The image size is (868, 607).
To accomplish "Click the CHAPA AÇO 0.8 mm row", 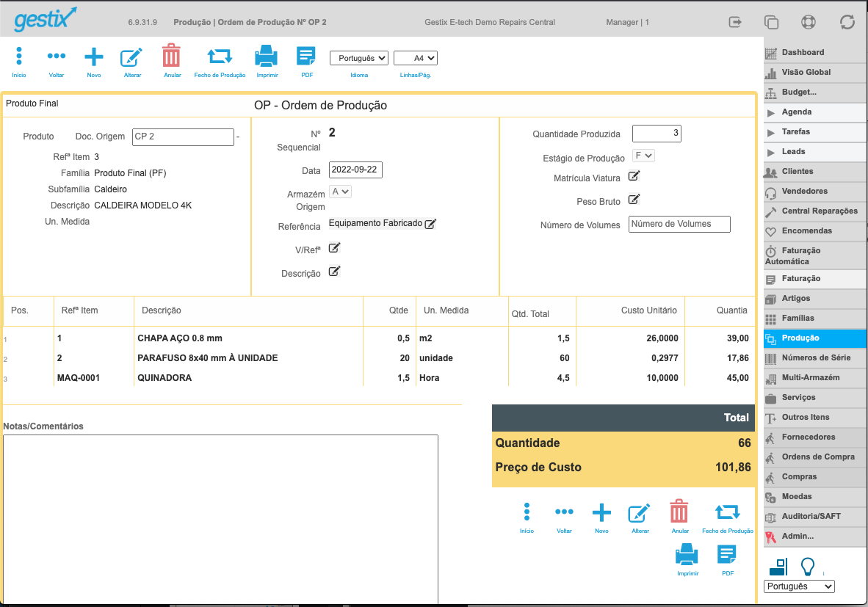I will click(x=379, y=338).
